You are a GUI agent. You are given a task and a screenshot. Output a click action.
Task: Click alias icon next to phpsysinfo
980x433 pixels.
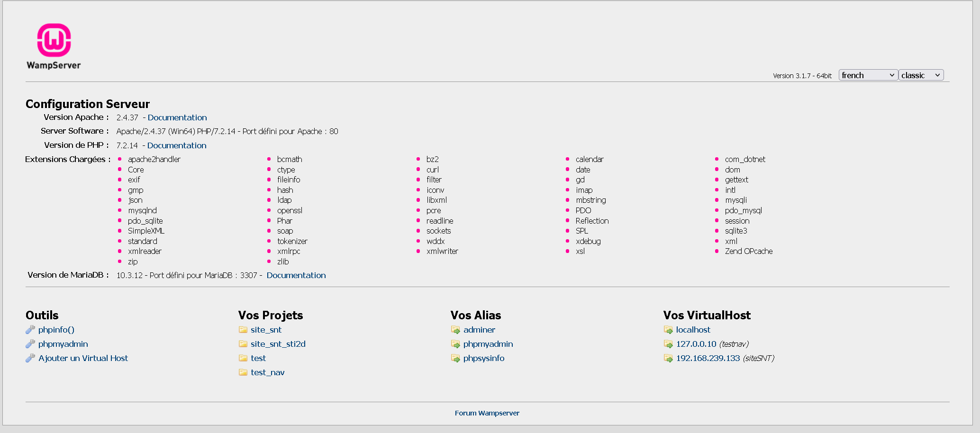(455, 358)
